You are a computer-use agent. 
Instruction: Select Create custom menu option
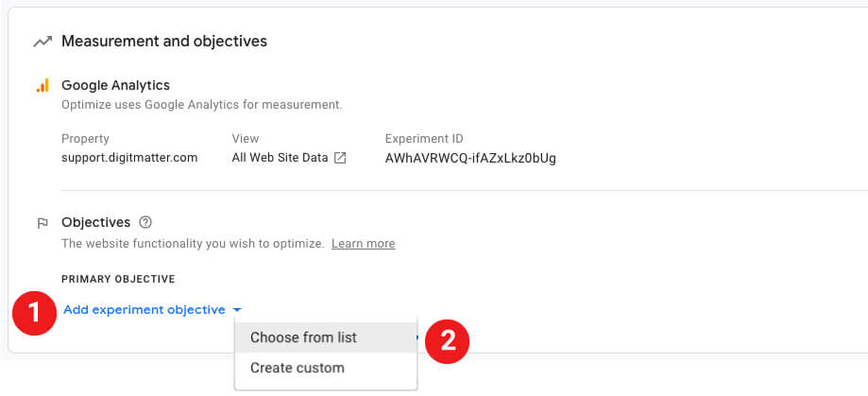pos(326,368)
